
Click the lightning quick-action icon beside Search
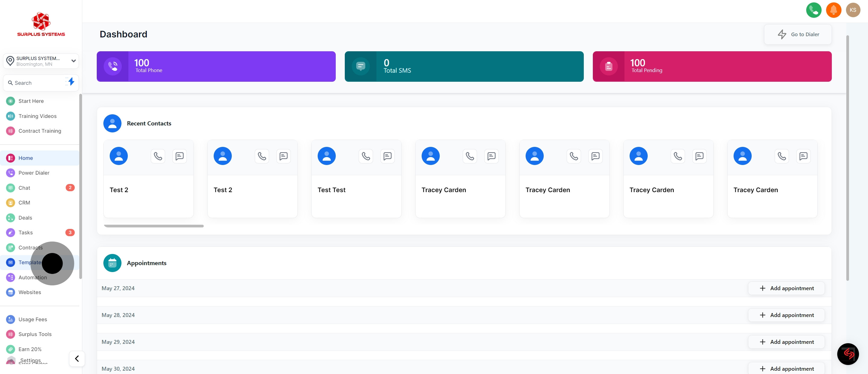pos(71,82)
